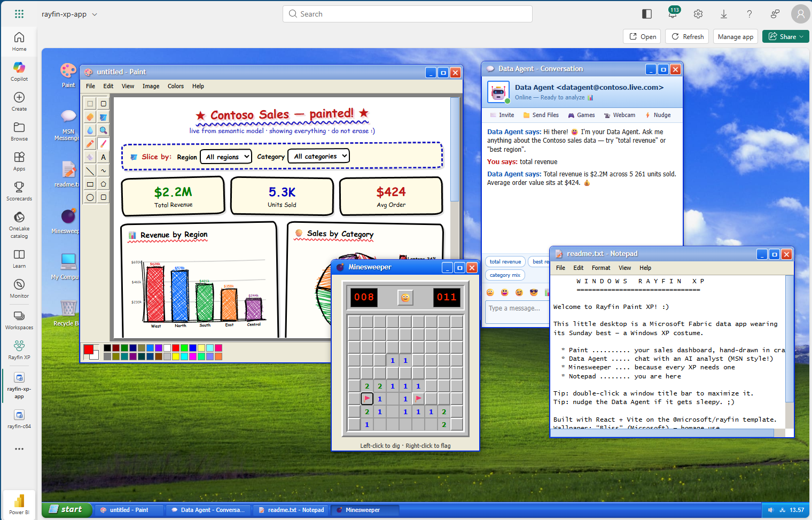
Task: Open the Copilot item in left sidebar
Action: pos(19,71)
